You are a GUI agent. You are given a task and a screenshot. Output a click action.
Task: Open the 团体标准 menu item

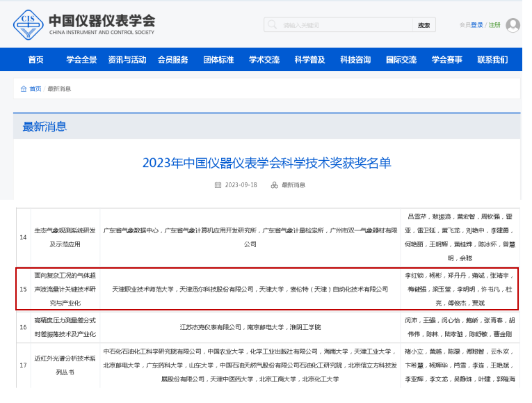tap(218, 60)
